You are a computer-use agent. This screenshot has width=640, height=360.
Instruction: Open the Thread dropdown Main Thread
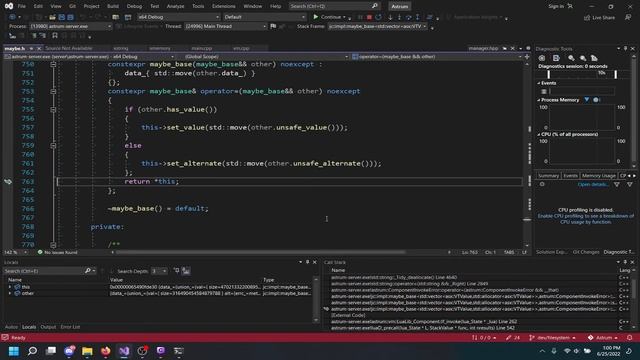[225, 26]
